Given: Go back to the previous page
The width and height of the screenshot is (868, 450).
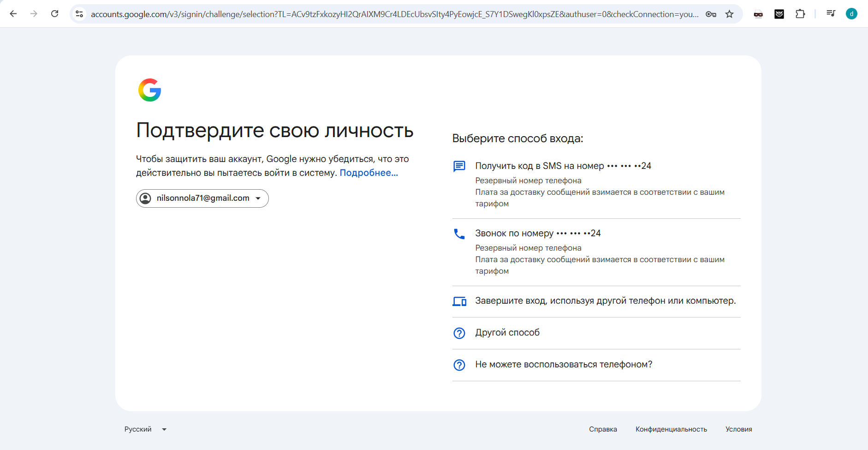Looking at the screenshot, I should tap(13, 14).
